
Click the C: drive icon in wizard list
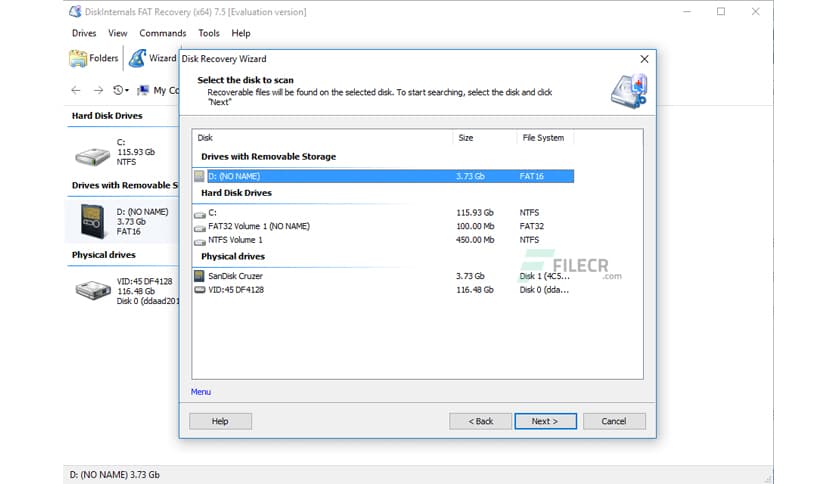pos(200,214)
